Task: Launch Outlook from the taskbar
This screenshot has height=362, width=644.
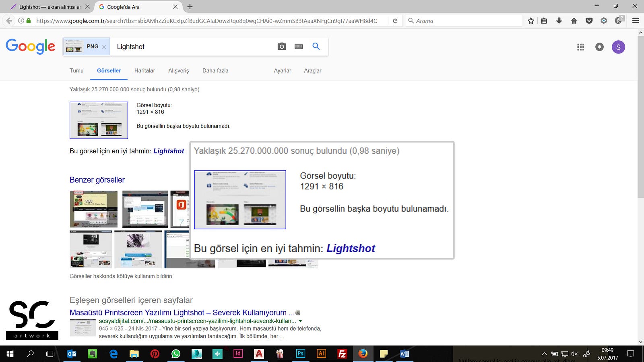Action: pos(72,354)
